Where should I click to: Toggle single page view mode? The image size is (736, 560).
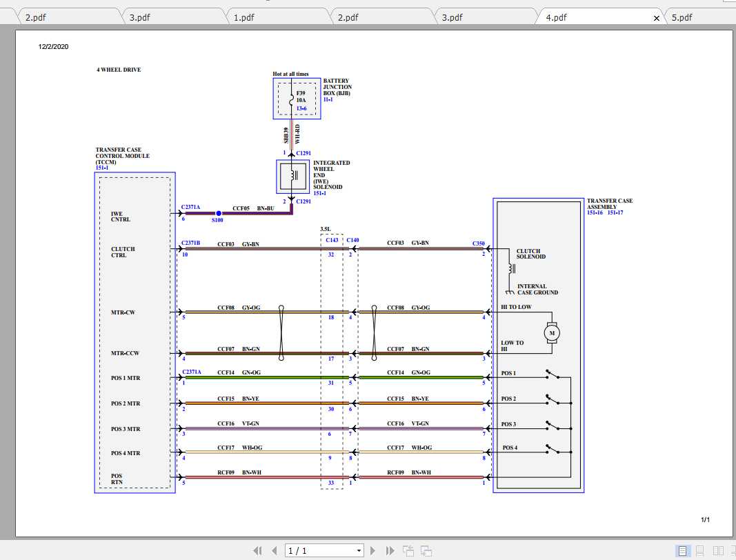click(683, 550)
